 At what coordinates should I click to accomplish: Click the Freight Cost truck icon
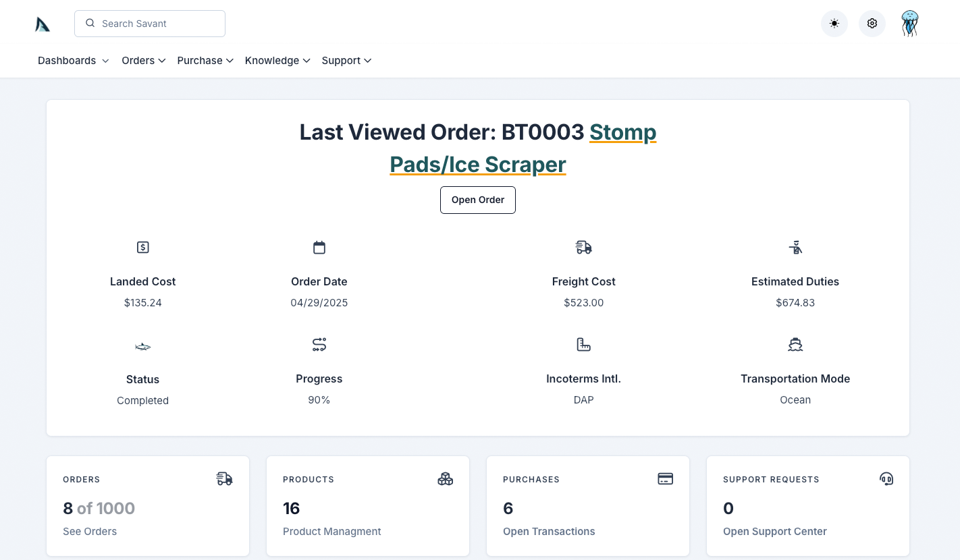pos(583,247)
